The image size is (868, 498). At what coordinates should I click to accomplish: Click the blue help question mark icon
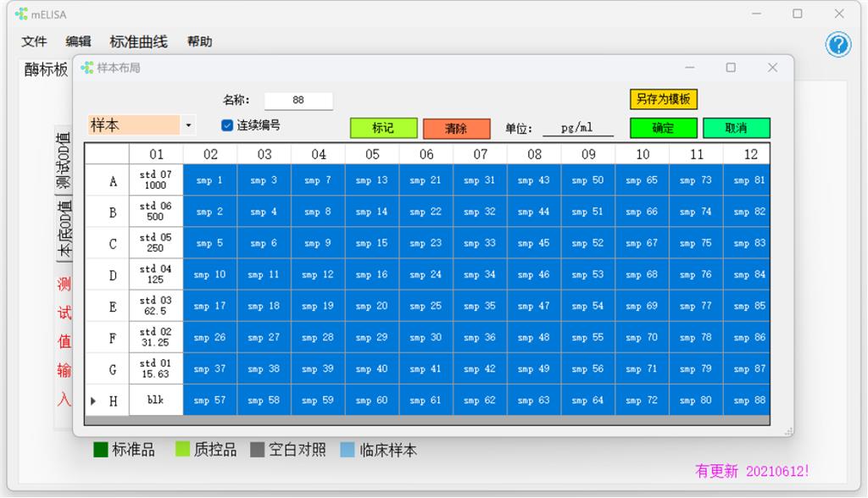click(837, 45)
